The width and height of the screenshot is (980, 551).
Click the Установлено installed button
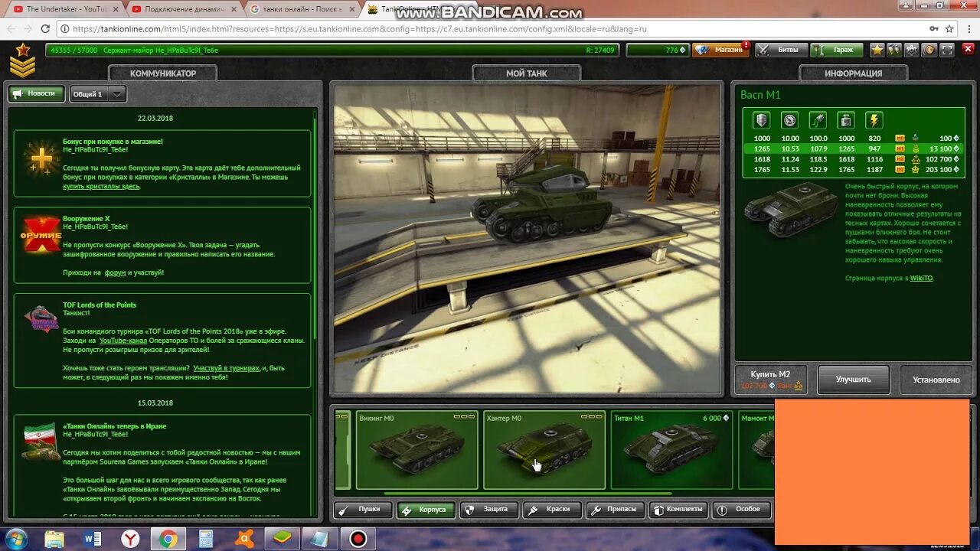(936, 380)
